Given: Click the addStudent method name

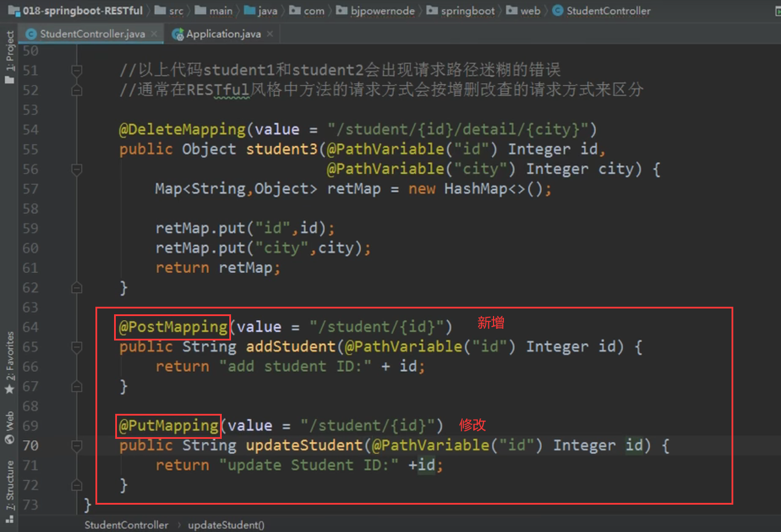Looking at the screenshot, I should tap(291, 347).
